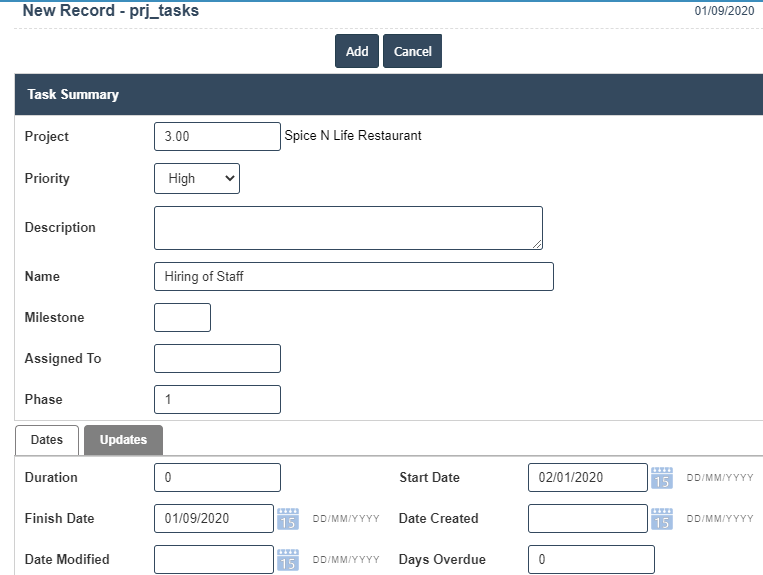
Task: Click the Finish Date text field
Action: coord(213,519)
